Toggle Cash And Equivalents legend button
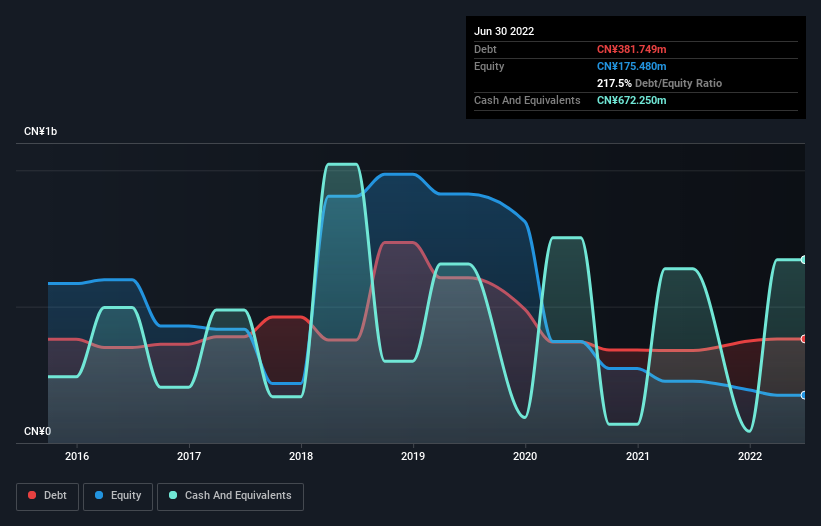Viewport: 821px width, 526px height. tap(230, 496)
